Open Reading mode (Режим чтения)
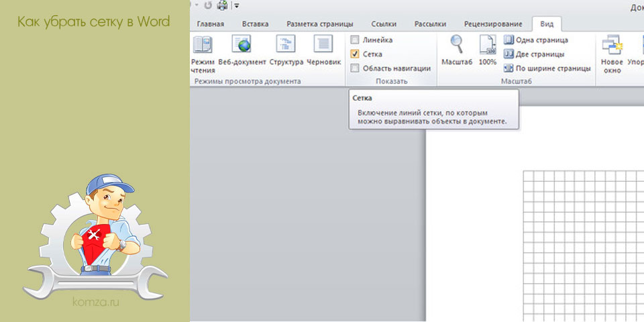Image resolution: width=644 pixels, height=322 pixels. click(203, 54)
